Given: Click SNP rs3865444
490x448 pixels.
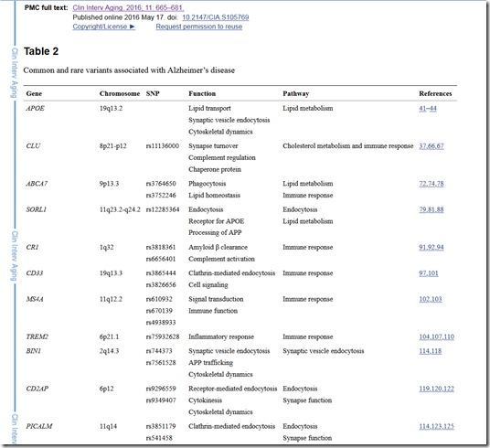Looking at the screenshot, I should 161,273.
